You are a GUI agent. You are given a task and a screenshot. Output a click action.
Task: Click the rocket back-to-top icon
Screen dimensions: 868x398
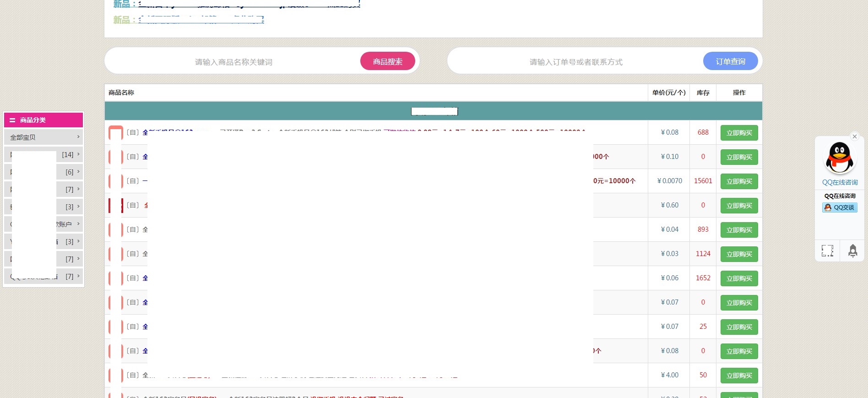[x=852, y=251]
